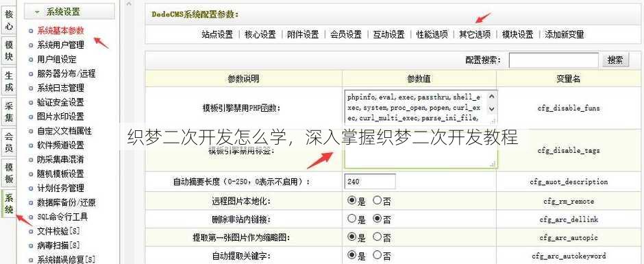Image resolution: width=644 pixels, height=264 pixels.
Task: Open 系统用户管理 page
Action: [60, 45]
